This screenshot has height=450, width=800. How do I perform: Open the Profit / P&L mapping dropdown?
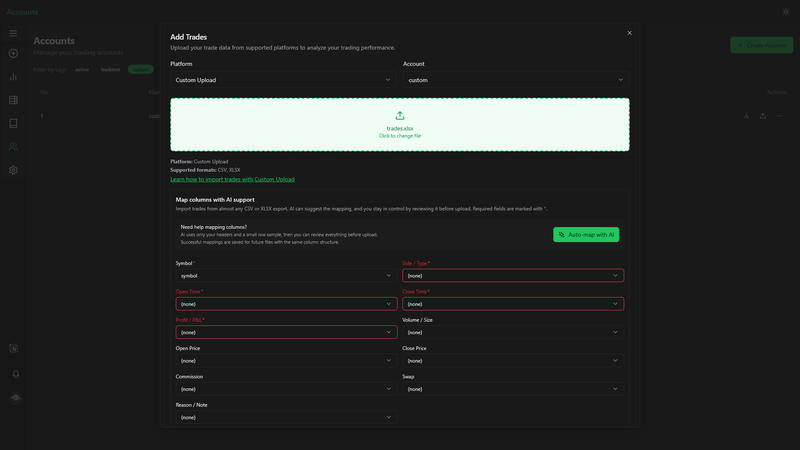coord(286,332)
